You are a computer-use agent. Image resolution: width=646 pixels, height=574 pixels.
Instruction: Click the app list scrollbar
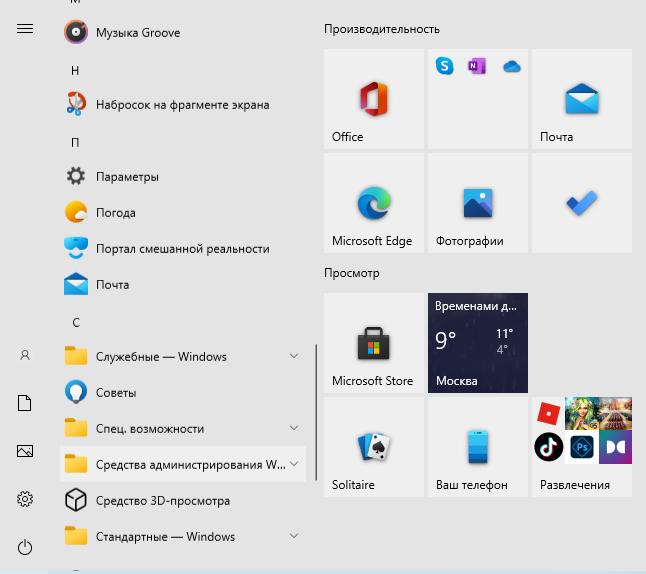(x=316, y=412)
